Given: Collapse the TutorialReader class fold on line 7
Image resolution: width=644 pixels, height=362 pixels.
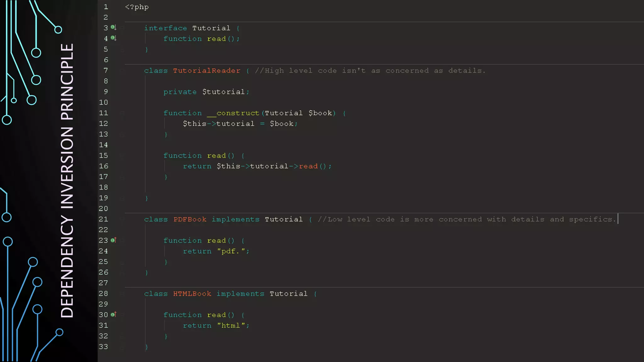Looking at the screenshot, I should 122,70.
